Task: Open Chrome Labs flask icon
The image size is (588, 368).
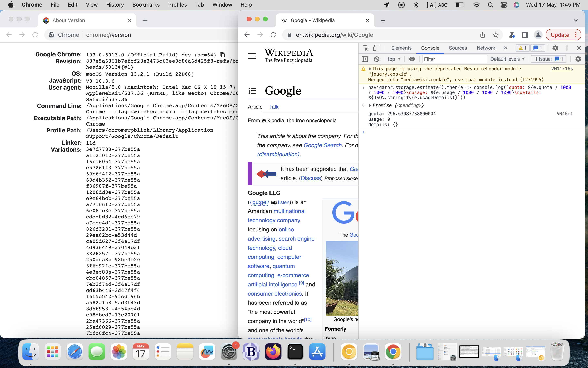Action: click(x=512, y=35)
